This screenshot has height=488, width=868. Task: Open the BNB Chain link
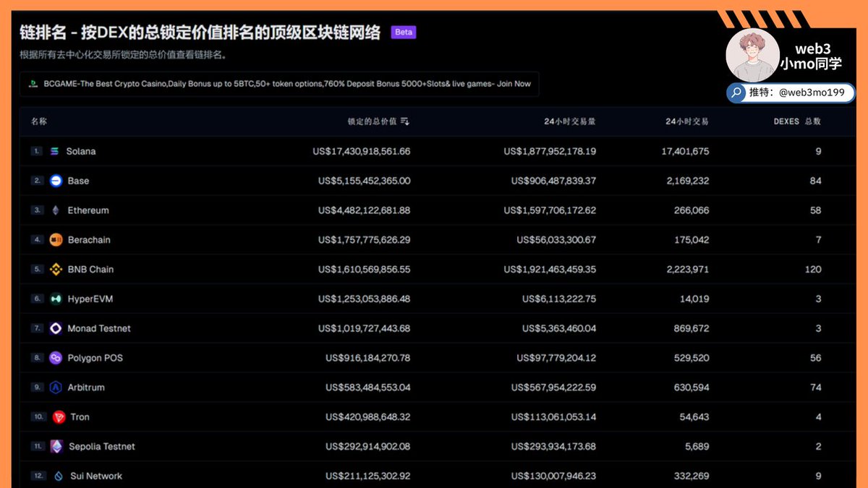click(90, 269)
